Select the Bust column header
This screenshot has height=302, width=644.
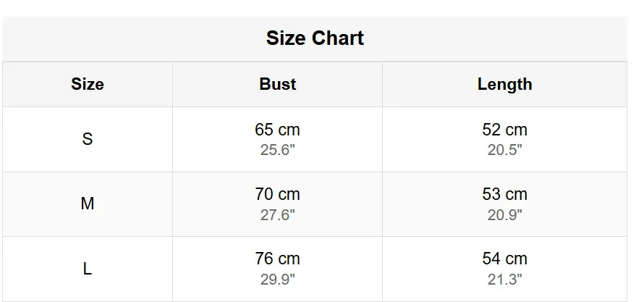278,84
